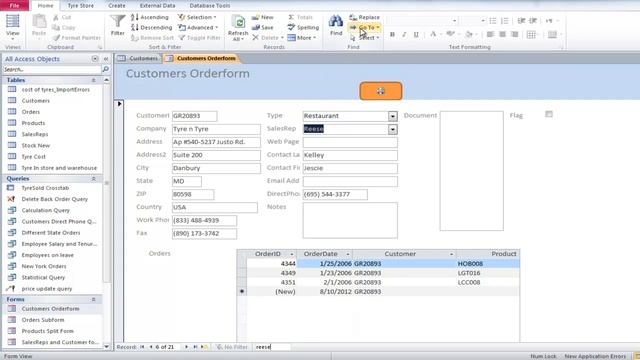Click the navigation pane search magnifier
640x360 pixels.
click(105, 69)
